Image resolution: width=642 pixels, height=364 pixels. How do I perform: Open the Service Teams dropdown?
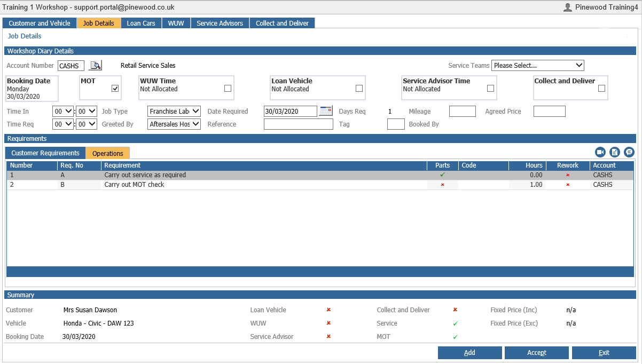click(x=538, y=65)
